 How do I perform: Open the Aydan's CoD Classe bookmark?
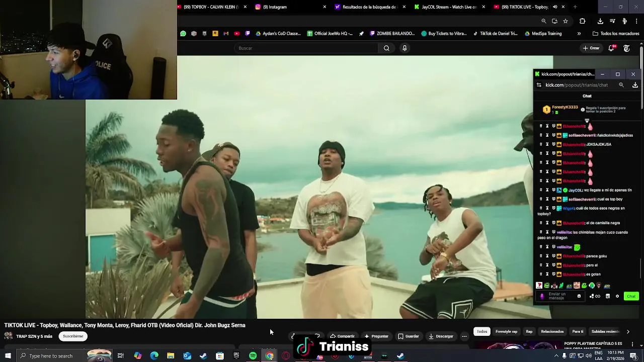point(278,34)
